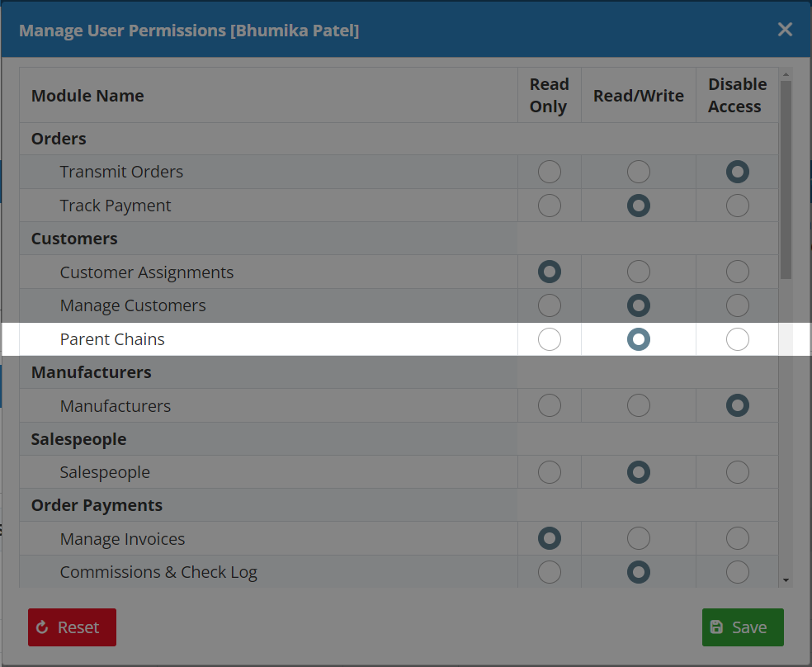Disable access for Salespeople
This screenshot has width=812, height=667.
click(x=737, y=472)
